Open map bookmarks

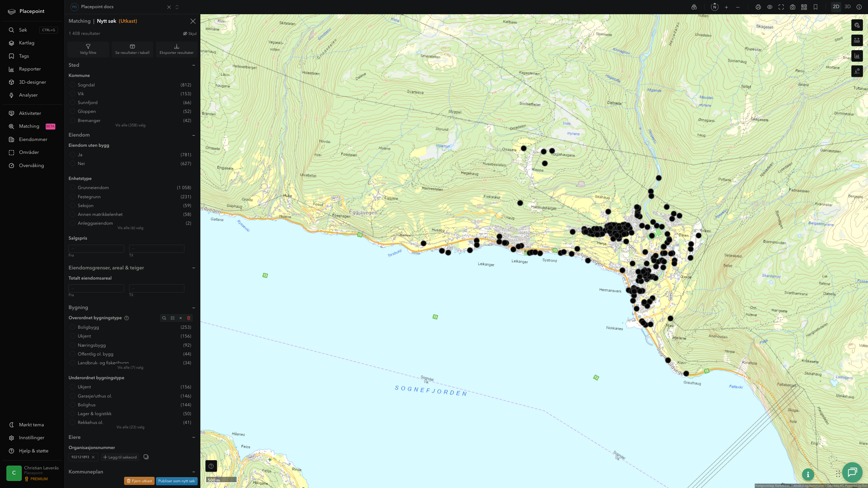(x=815, y=7)
